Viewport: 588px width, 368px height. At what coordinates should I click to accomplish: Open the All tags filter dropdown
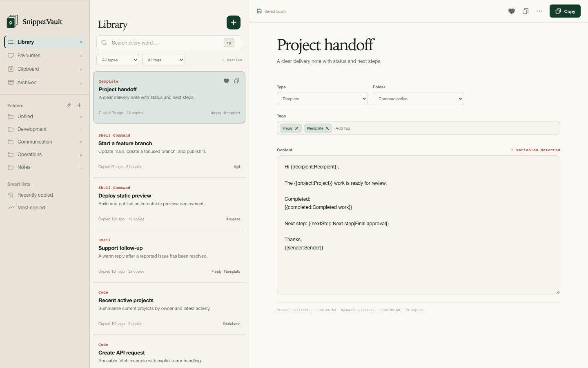tap(164, 60)
